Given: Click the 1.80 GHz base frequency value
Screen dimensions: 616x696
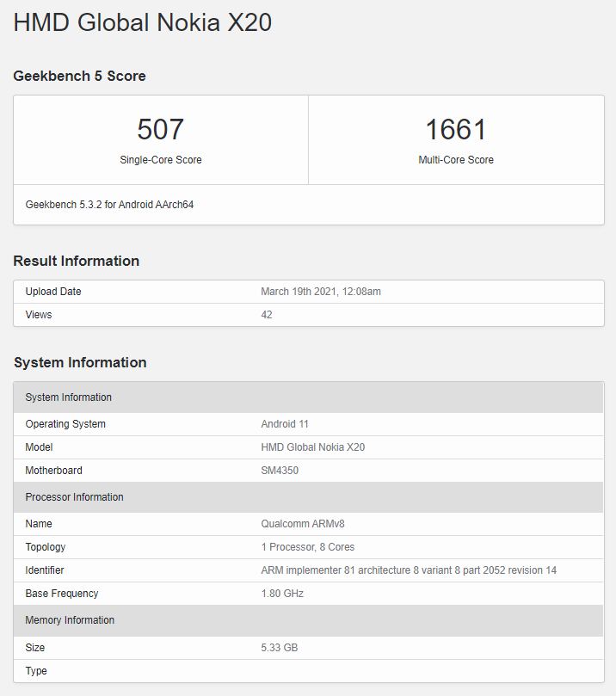Looking at the screenshot, I should (282, 594).
